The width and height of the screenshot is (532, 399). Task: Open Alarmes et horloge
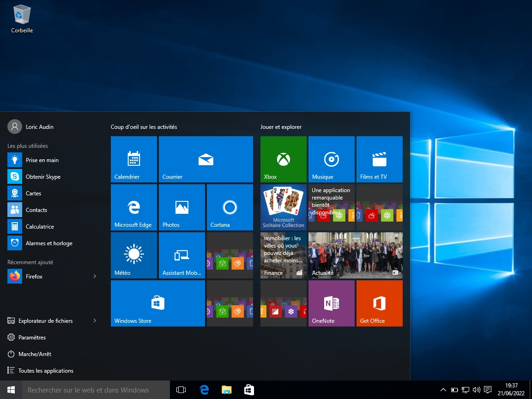coord(52,243)
